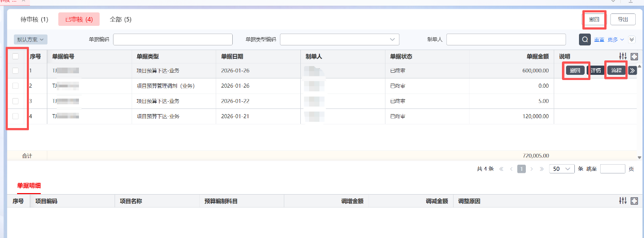Jump to the first page of results
The width and height of the screenshot is (644, 238).
pos(501,169)
